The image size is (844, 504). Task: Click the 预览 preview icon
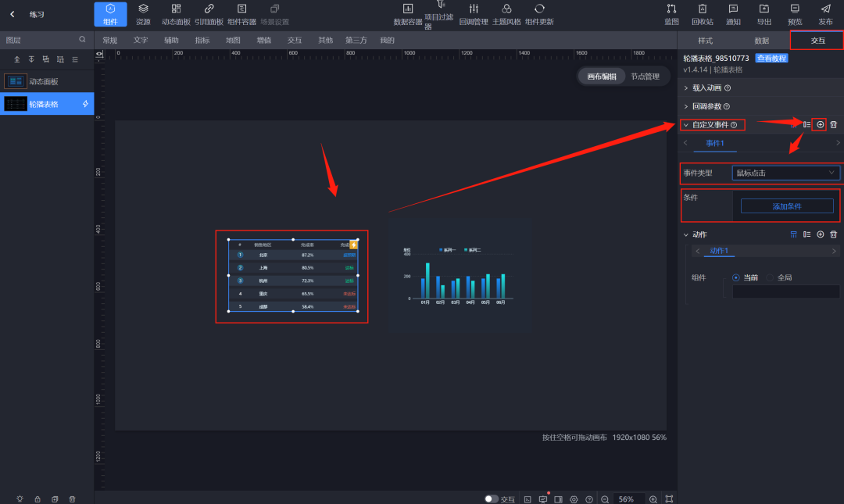pos(795,9)
